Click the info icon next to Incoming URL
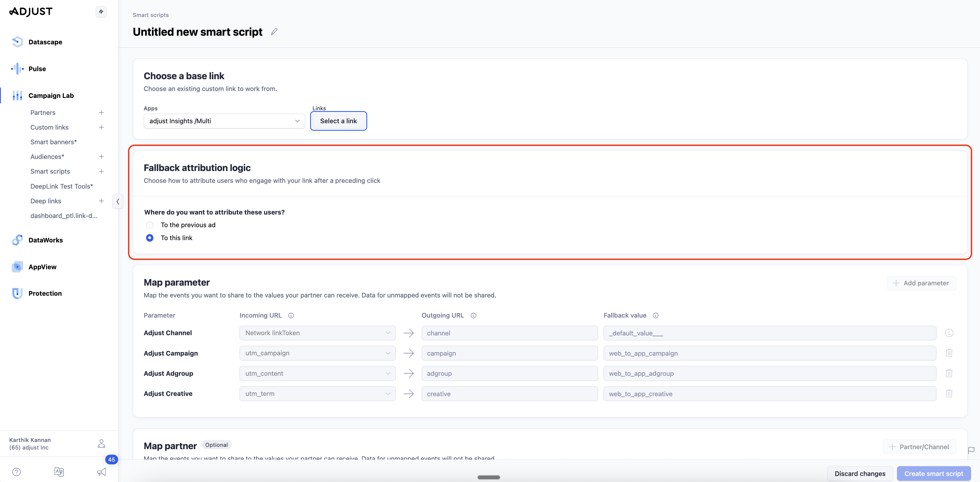 (x=291, y=316)
